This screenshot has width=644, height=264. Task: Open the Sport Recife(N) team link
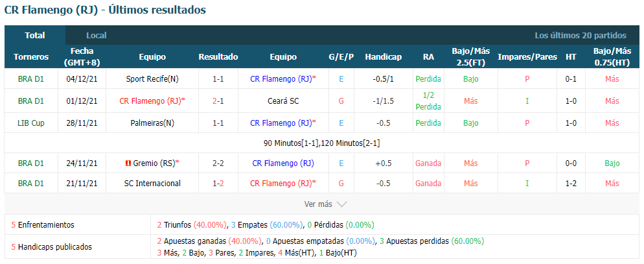(152, 79)
